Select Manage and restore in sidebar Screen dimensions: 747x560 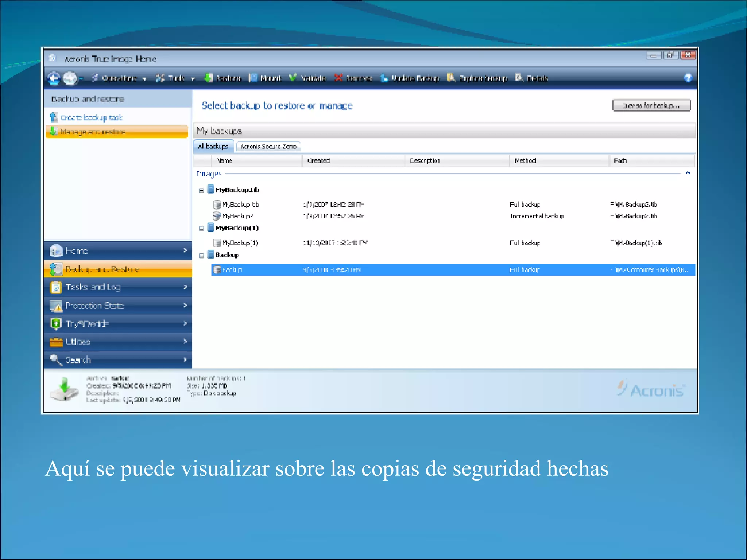pos(117,132)
